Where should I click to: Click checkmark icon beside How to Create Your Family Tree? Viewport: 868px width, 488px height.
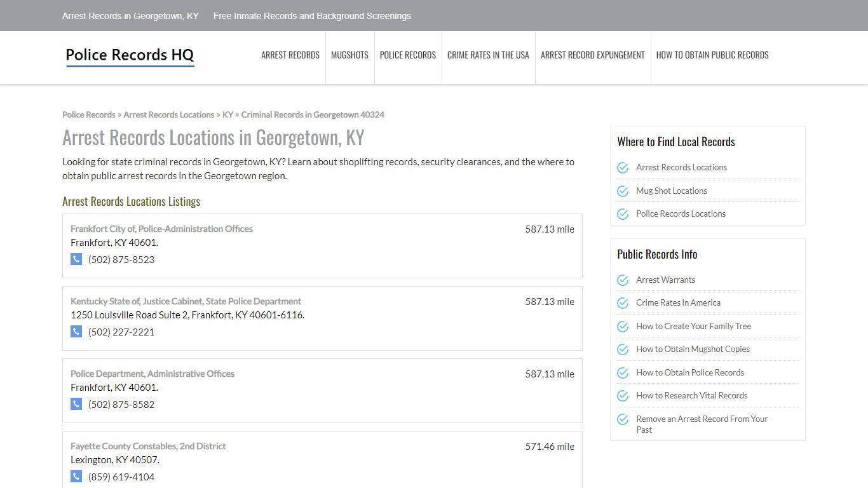point(623,327)
